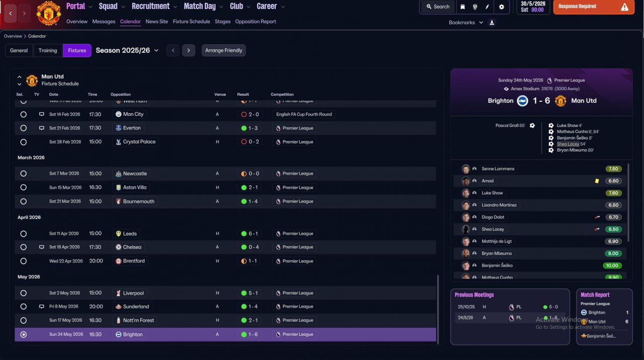644x360 pixels.
Task: Click the Response Required button
Action: [594, 7]
